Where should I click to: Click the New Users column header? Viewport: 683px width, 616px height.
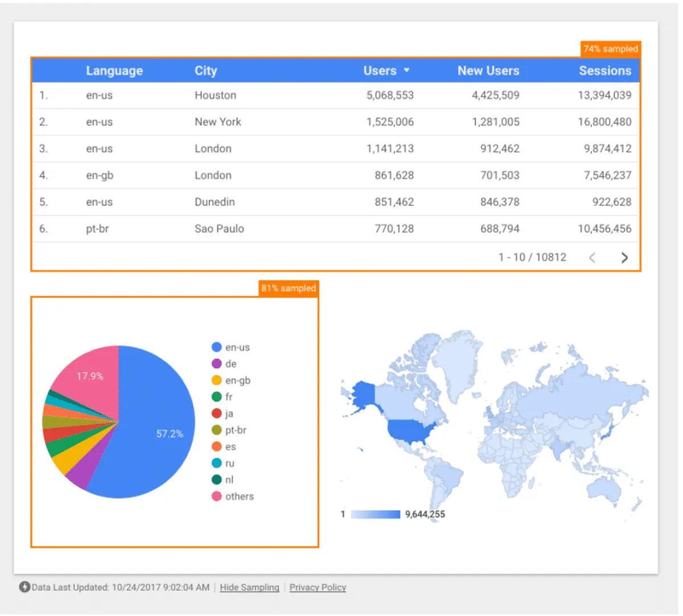(488, 71)
